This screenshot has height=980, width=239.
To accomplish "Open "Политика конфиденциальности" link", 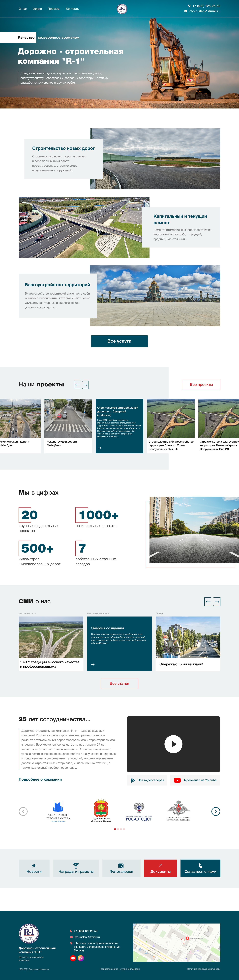I will (x=204, y=969).
